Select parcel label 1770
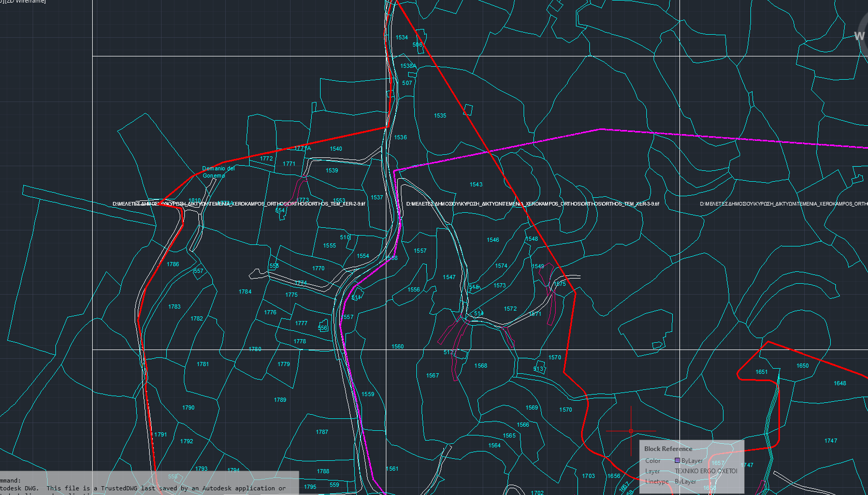This screenshot has height=495, width=868. 318,269
